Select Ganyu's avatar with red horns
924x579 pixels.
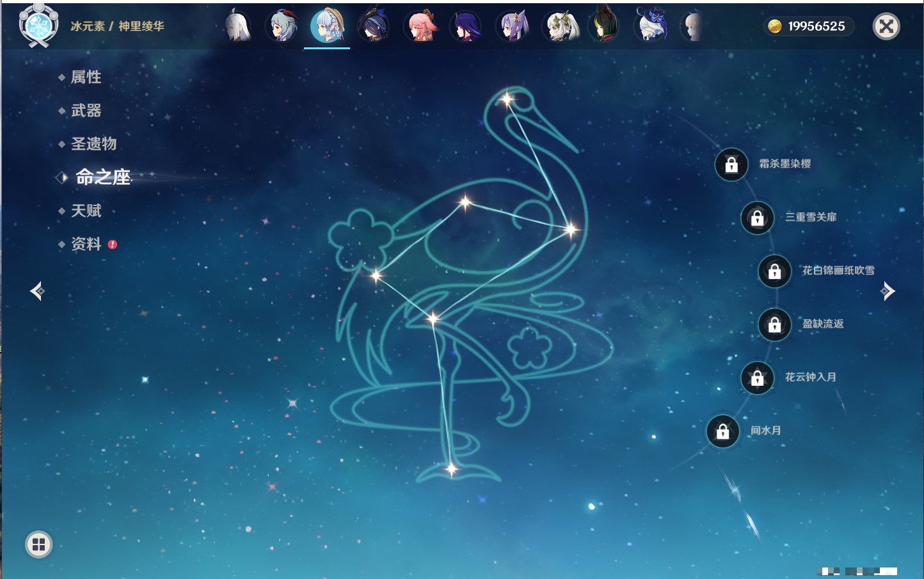point(282,26)
